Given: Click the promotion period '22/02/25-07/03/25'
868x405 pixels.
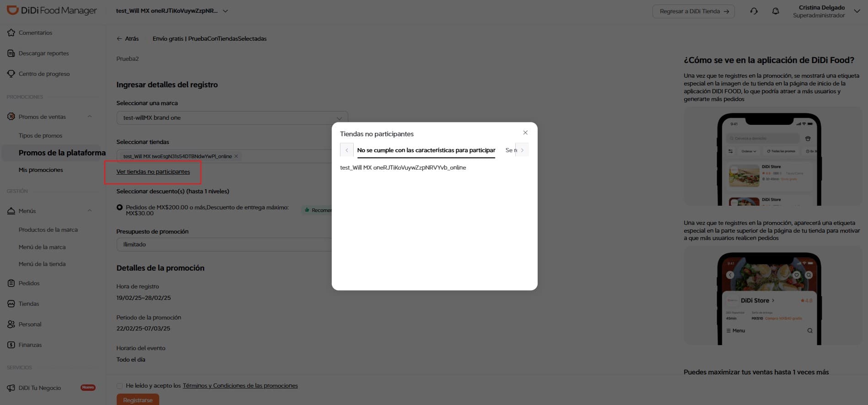Looking at the screenshot, I should pyautogui.click(x=143, y=329).
